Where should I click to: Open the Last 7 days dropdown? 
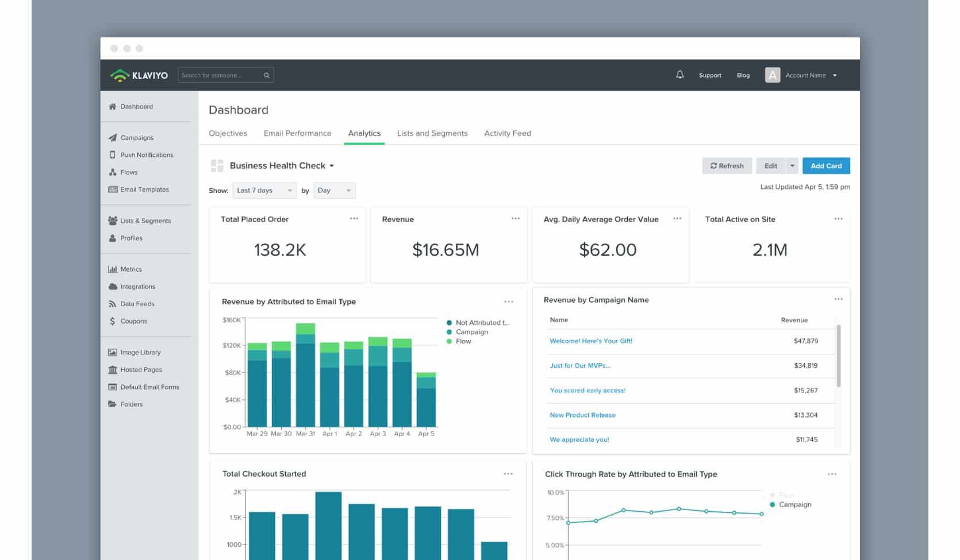pyautogui.click(x=264, y=190)
